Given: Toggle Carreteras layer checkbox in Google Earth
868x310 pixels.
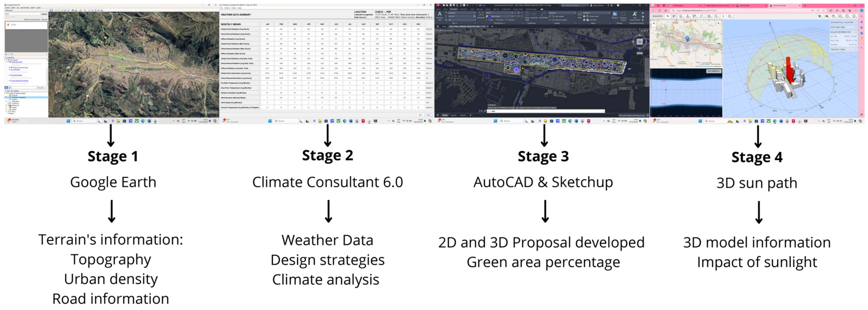Looking at the screenshot, I should click(8, 103).
